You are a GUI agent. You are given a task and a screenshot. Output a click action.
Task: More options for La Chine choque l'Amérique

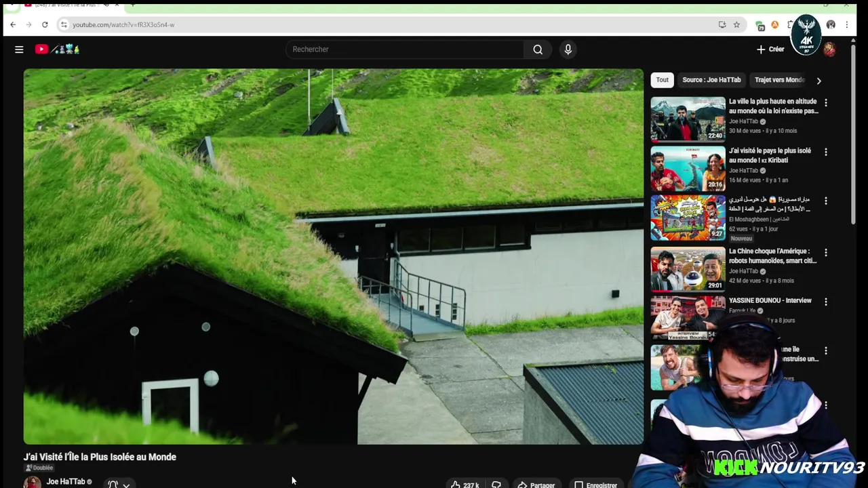click(x=826, y=251)
